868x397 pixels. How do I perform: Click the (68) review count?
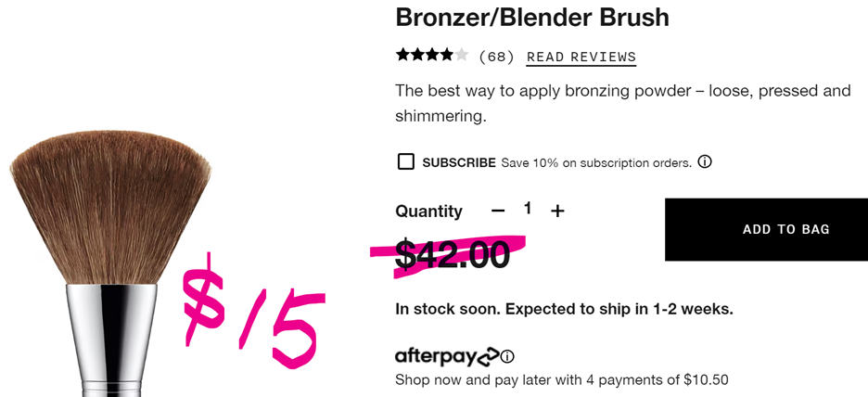[x=496, y=57]
